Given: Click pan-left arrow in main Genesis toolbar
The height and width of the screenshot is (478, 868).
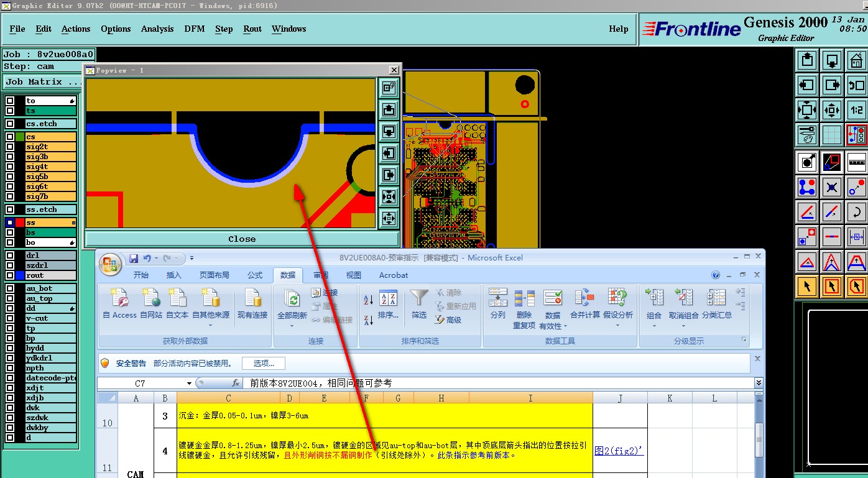Looking at the screenshot, I should (807, 85).
